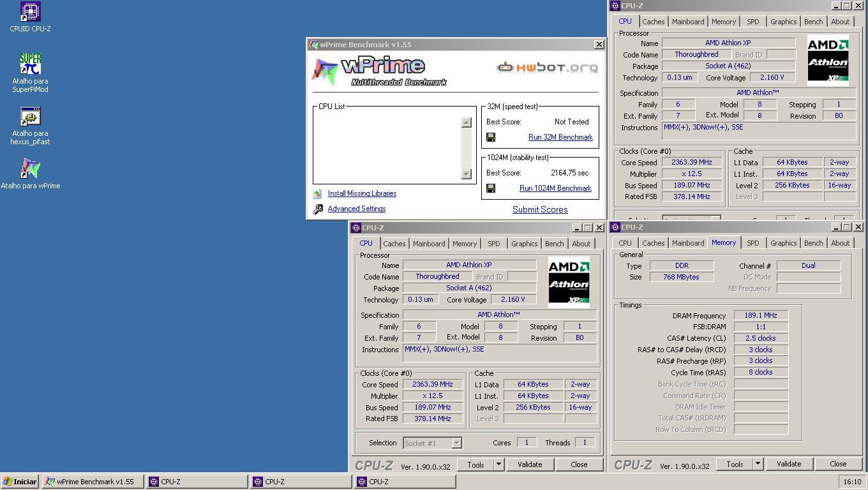The height and width of the screenshot is (490, 868).
Task: Minimize the bottom-middle CPU-Z window
Action: click(x=577, y=228)
